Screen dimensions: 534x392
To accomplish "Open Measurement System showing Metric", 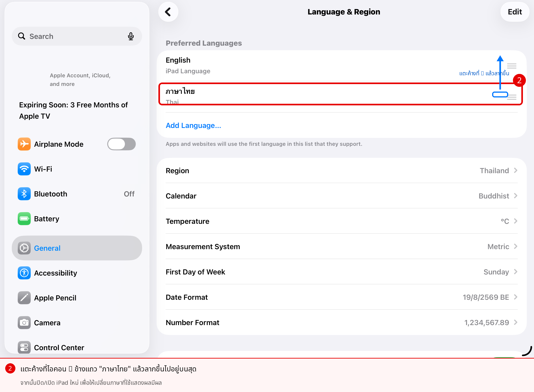I will click(341, 247).
